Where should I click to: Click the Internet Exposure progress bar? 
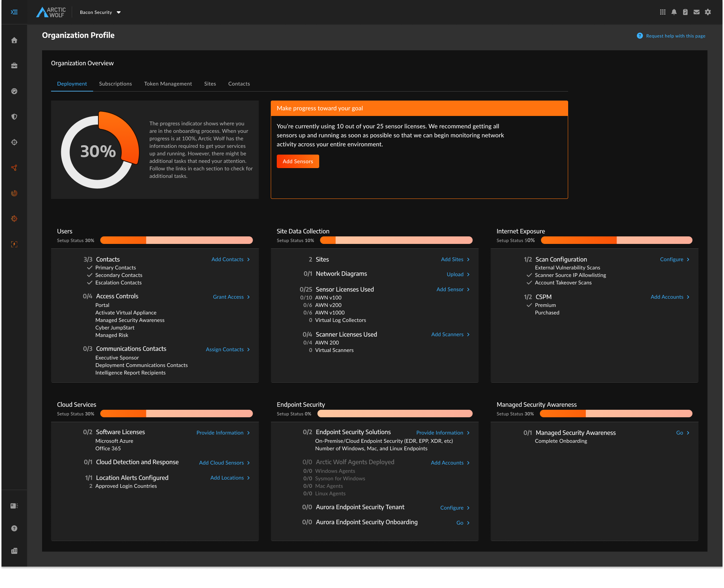616,240
